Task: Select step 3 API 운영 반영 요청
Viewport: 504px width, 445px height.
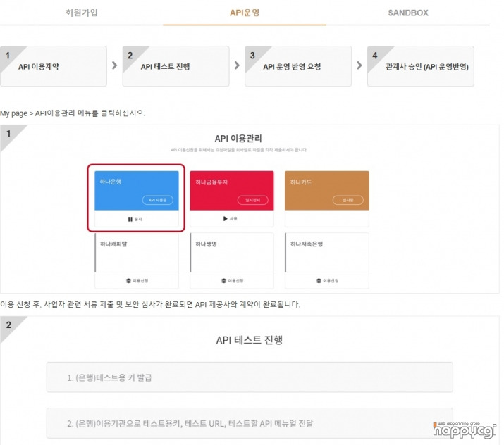Action: click(298, 66)
